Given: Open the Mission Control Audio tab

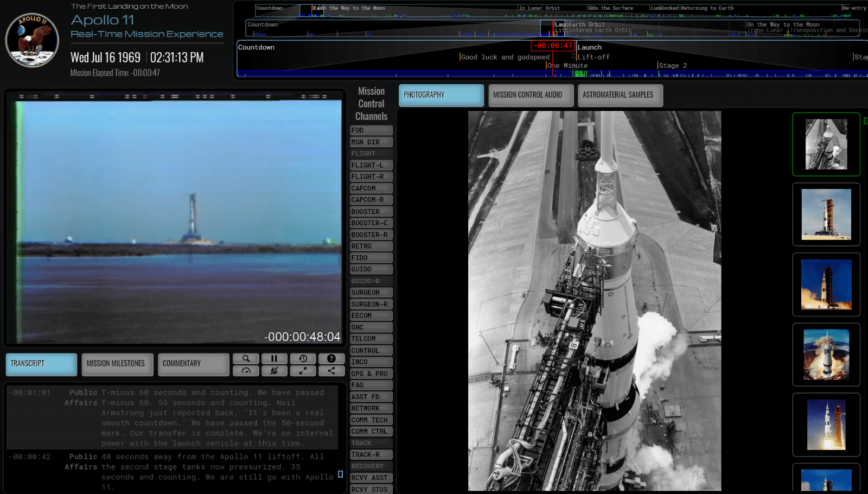Looking at the screenshot, I should pos(531,95).
